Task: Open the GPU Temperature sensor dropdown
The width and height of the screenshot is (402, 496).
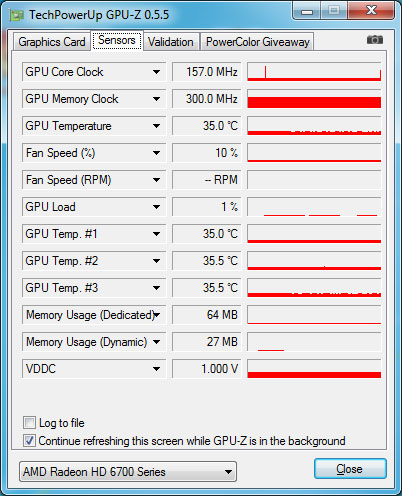Action: [156, 126]
